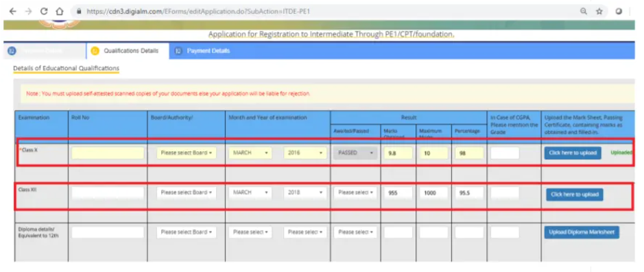Screen dimensions: 644x272
Task: Click the browser forward arrow
Action: click(28, 12)
